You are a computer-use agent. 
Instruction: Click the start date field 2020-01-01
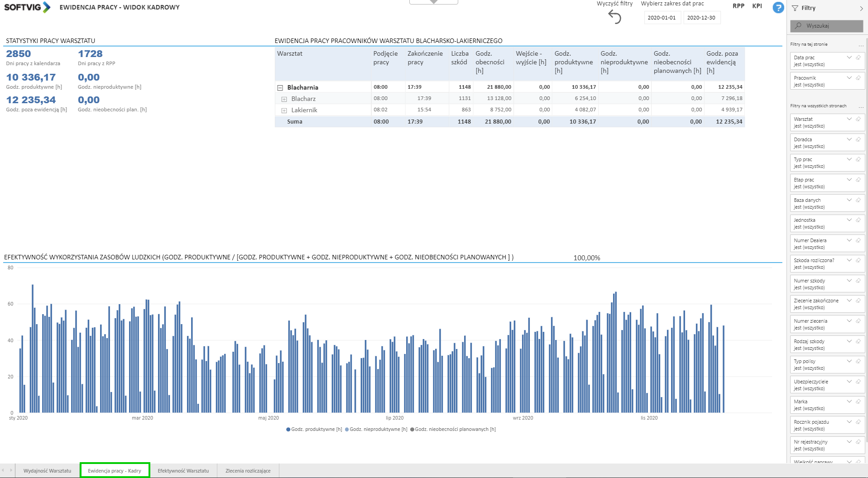[662, 18]
